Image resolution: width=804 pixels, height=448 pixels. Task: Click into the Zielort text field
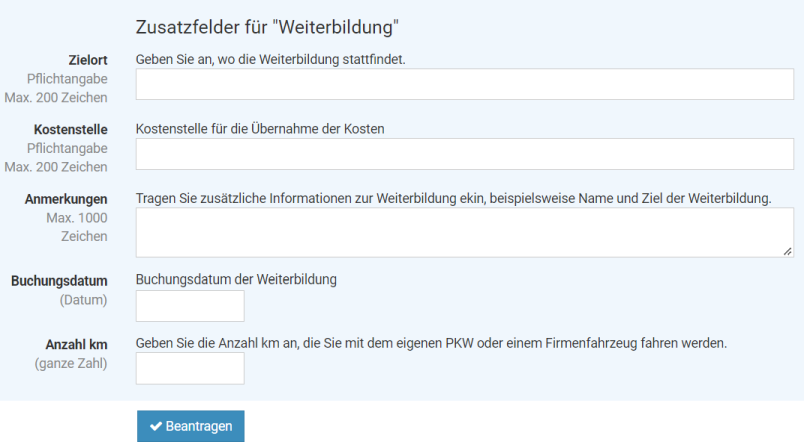465,85
